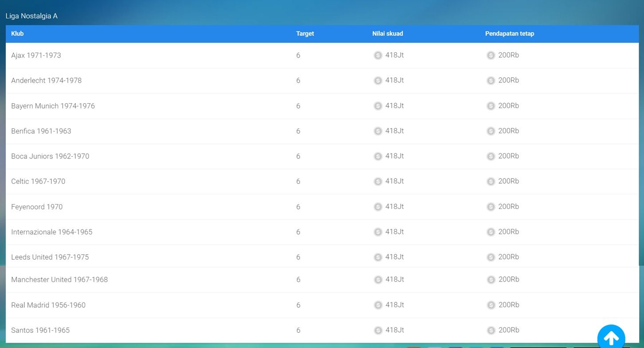Select club Feyenoord 1970
The image size is (644, 348).
[37, 207]
